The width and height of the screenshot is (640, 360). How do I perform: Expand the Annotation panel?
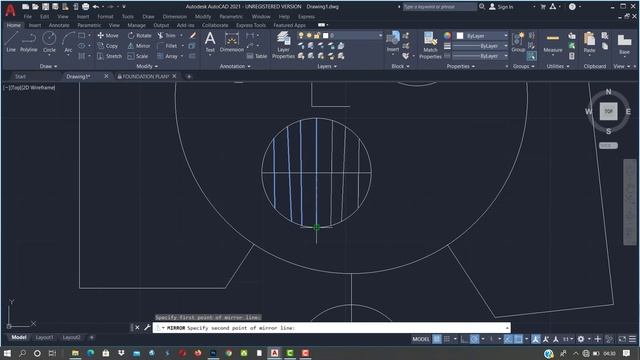coord(235,66)
